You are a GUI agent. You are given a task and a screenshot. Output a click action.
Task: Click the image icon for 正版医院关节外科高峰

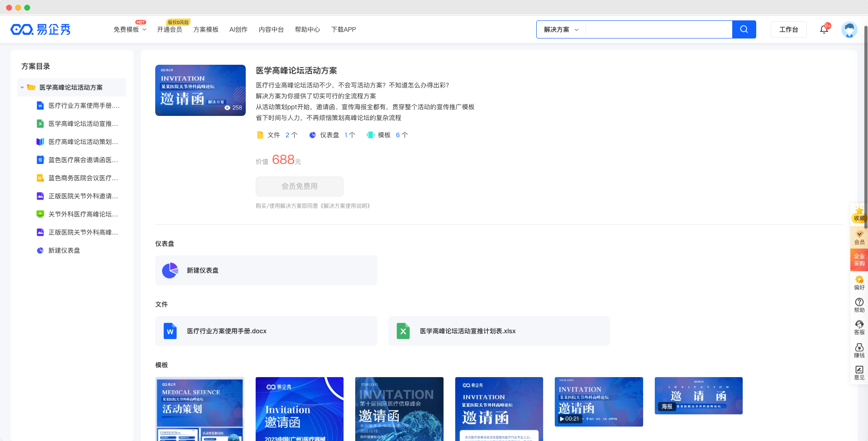coord(40,232)
